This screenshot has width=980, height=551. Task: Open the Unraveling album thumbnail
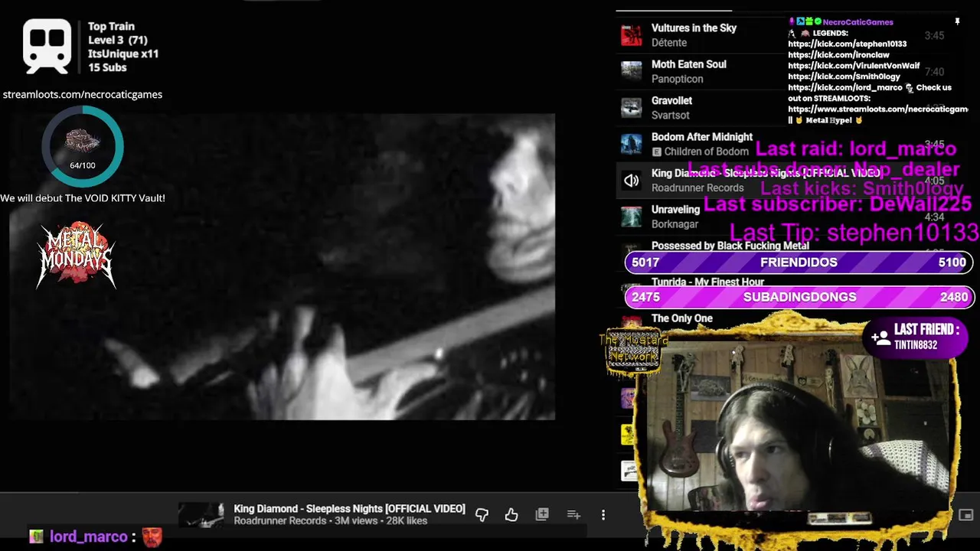[632, 217]
